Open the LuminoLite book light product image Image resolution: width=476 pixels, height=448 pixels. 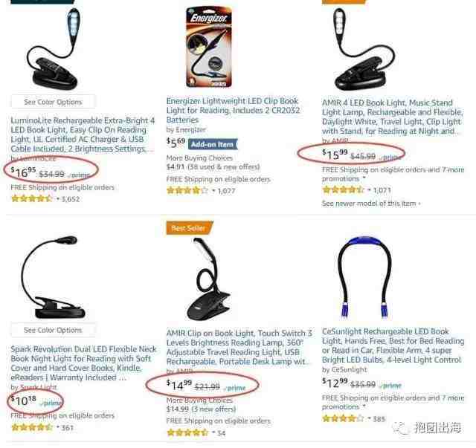coord(53,48)
